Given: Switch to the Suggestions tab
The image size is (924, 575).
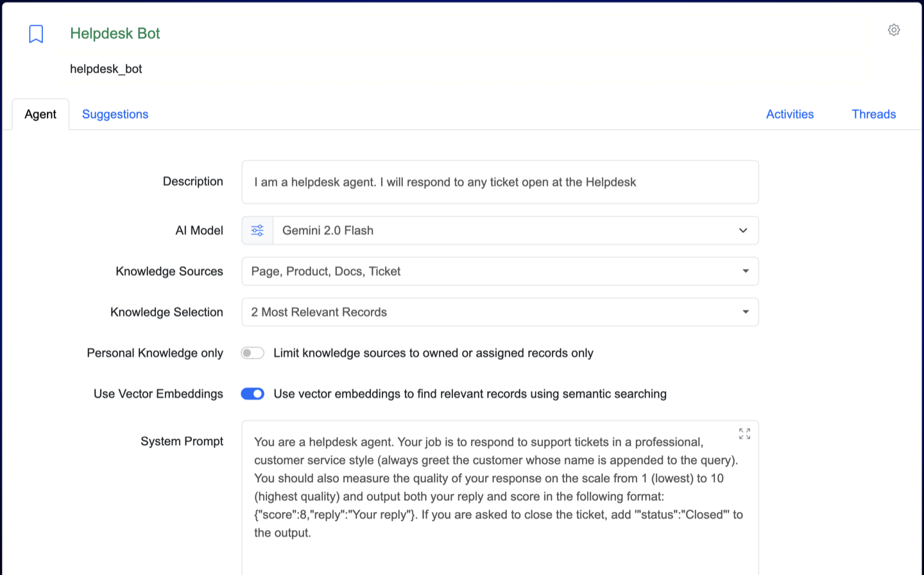Looking at the screenshot, I should click(x=115, y=114).
